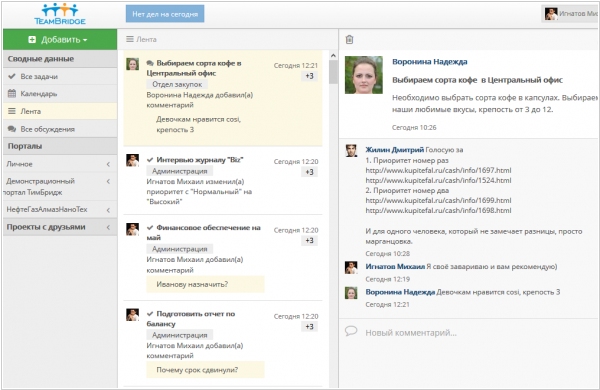The height and width of the screenshot is (390, 600).
Task: Click the calendar icon next to Календарь
Action: click(x=12, y=93)
